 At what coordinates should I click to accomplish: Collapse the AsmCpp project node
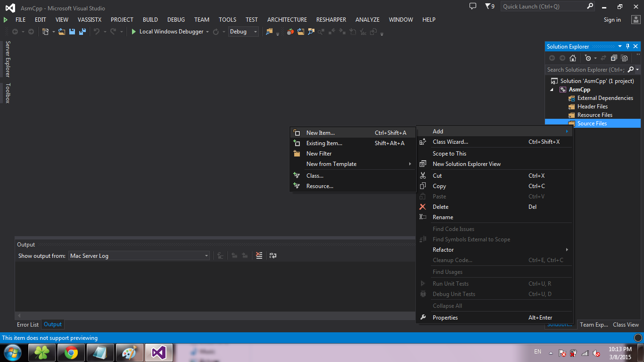552,90
